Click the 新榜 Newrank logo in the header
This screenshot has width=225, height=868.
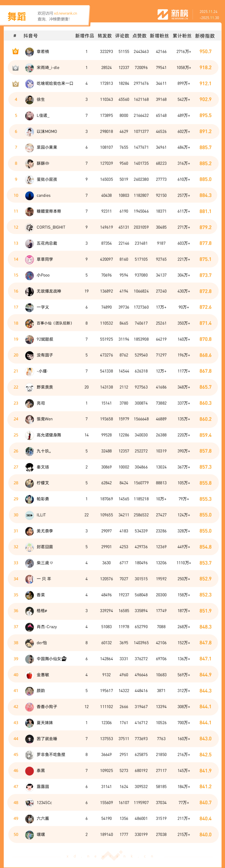tap(173, 14)
